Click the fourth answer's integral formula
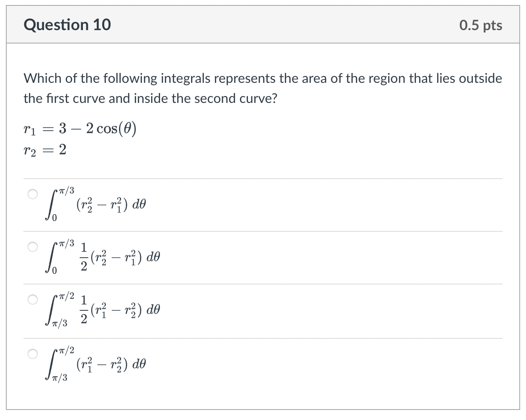This screenshot has width=526, height=420. pos(96,364)
